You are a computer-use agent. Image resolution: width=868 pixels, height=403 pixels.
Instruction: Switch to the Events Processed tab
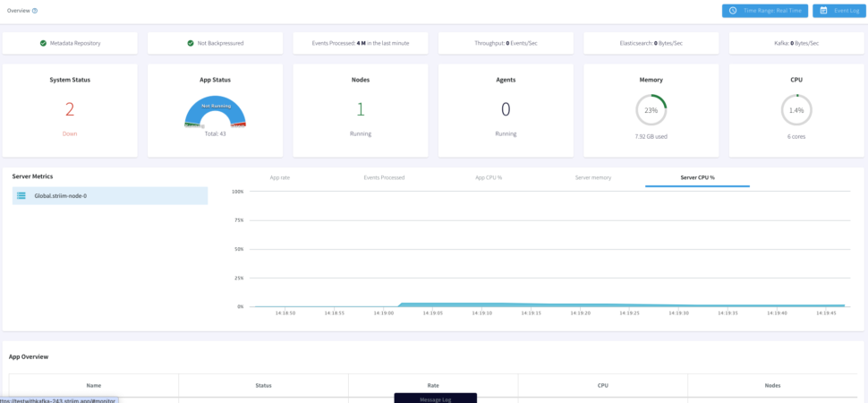pyautogui.click(x=384, y=177)
